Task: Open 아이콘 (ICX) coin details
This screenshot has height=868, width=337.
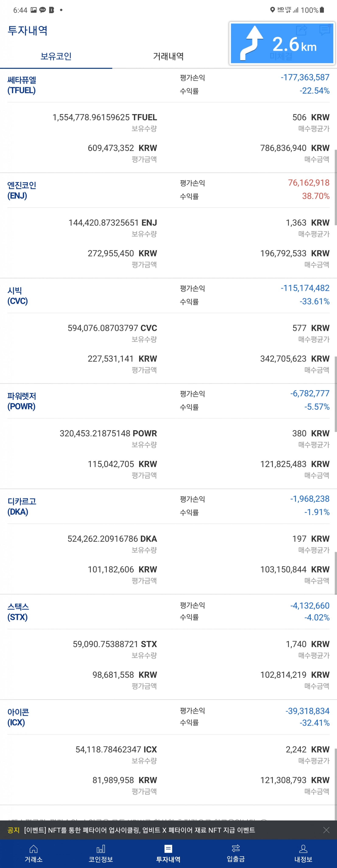Action: point(18,717)
